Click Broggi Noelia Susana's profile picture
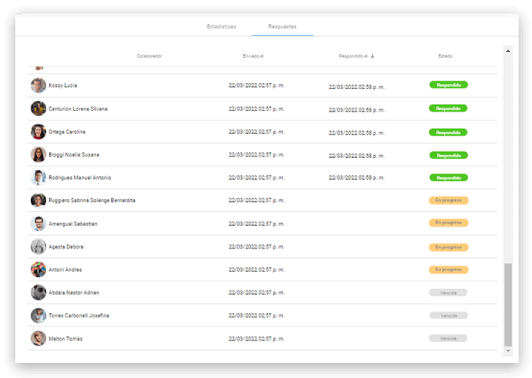This screenshot has width=532, height=378. (x=38, y=155)
